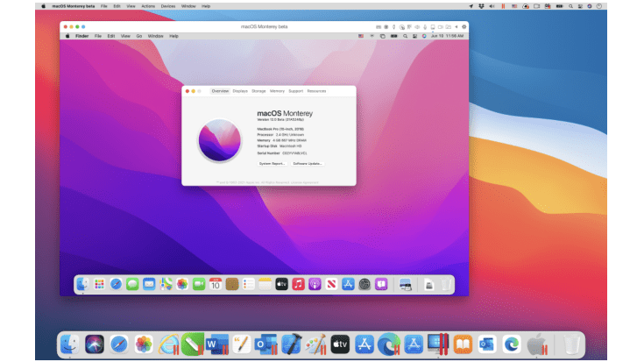Open the host macOS Monterey beta app menu
The width and height of the screenshot is (644, 362).
click(73, 6)
